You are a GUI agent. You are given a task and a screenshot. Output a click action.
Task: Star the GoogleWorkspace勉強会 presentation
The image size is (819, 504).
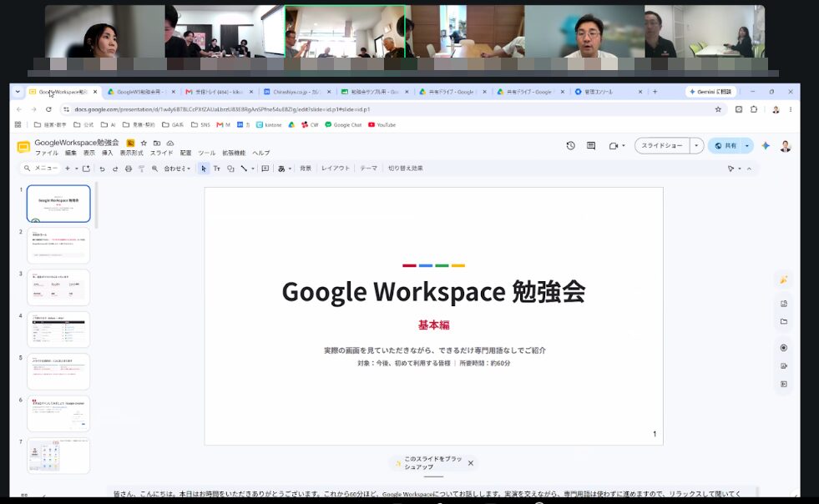144,143
